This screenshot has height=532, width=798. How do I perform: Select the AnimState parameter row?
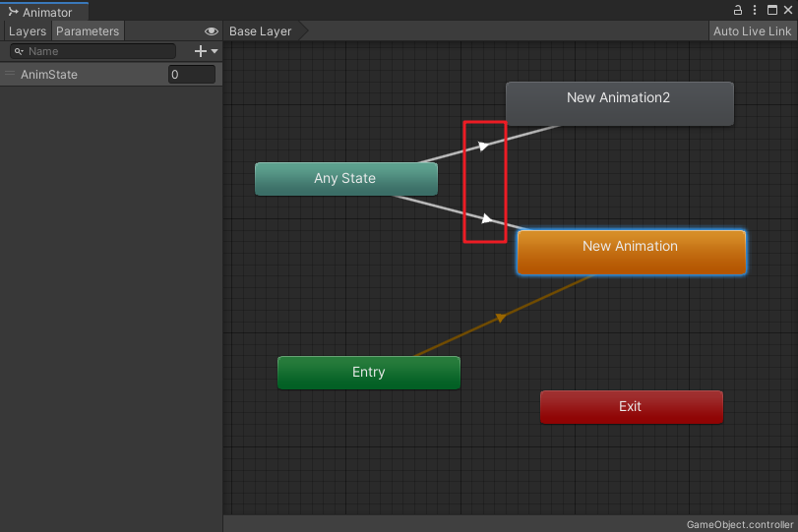click(x=89, y=75)
